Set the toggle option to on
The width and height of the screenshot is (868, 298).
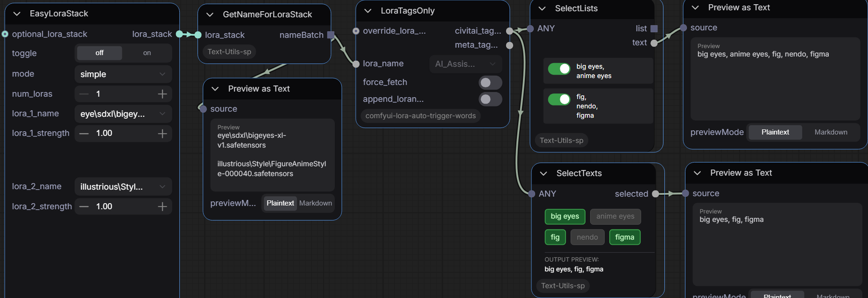coord(147,53)
